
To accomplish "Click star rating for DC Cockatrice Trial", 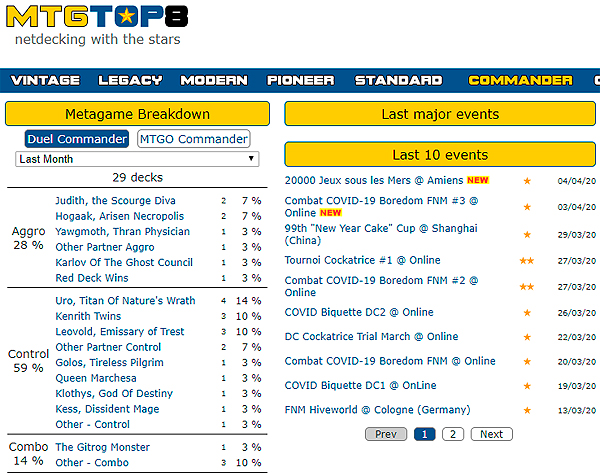I will [x=527, y=337].
